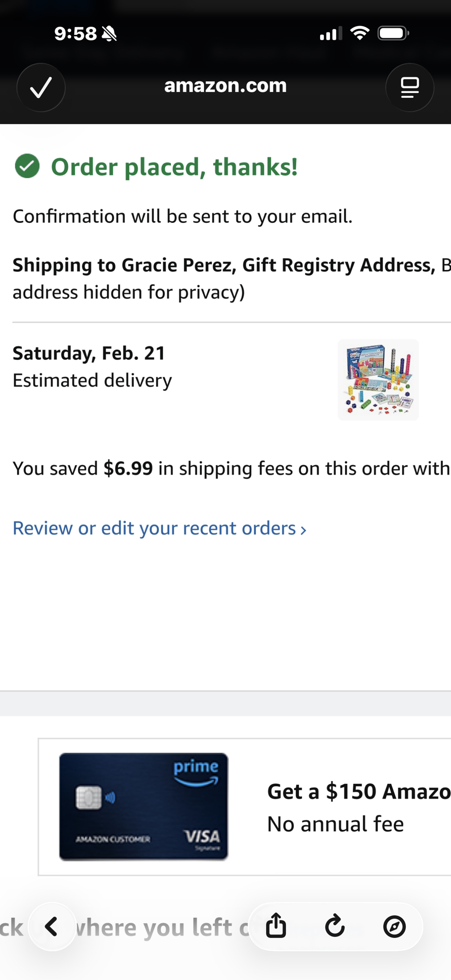Tap the battery indicator icon
The width and height of the screenshot is (451, 980).
393,33
